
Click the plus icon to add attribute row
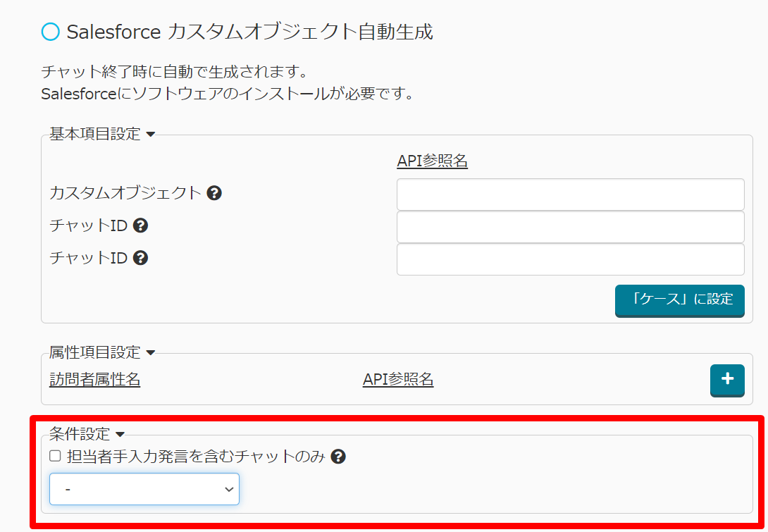pos(727,380)
